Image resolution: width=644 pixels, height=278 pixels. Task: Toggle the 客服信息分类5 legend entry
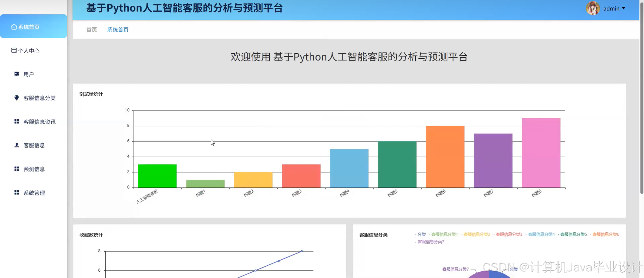(x=572, y=234)
